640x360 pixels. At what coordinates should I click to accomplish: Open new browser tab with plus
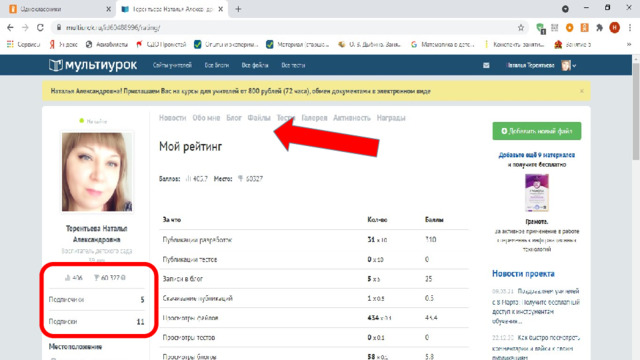[x=238, y=9]
